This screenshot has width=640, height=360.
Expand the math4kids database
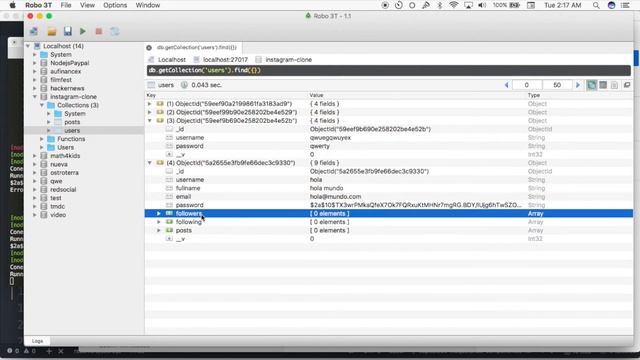[x=35, y=156]
